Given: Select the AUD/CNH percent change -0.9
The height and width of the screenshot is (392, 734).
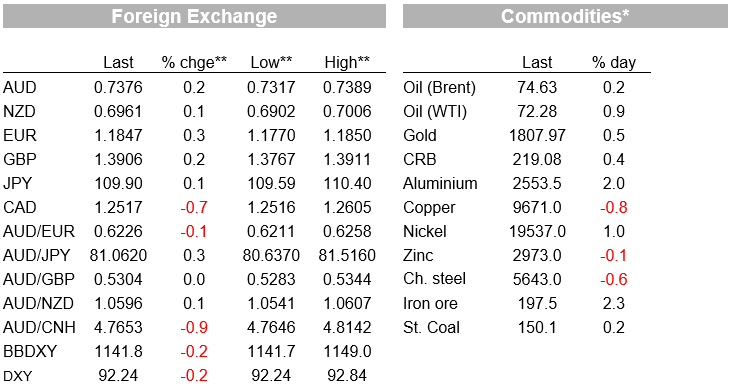Looking at the screenshot, I should tap(194, 327).
